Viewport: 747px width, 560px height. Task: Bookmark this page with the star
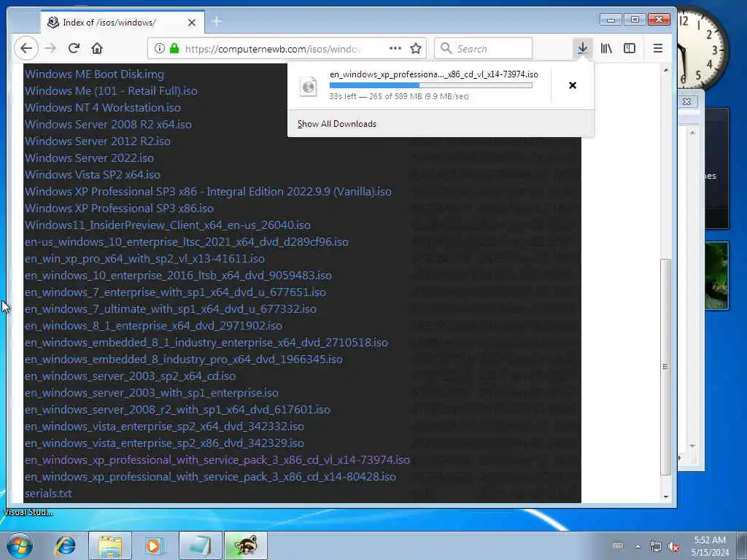(416, 48)
